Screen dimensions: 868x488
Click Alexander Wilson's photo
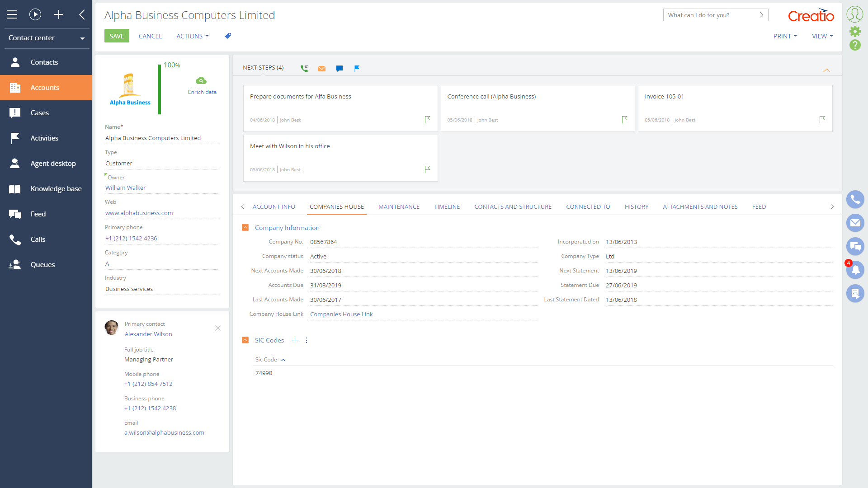pyautogui.click(x=111, y=328)
